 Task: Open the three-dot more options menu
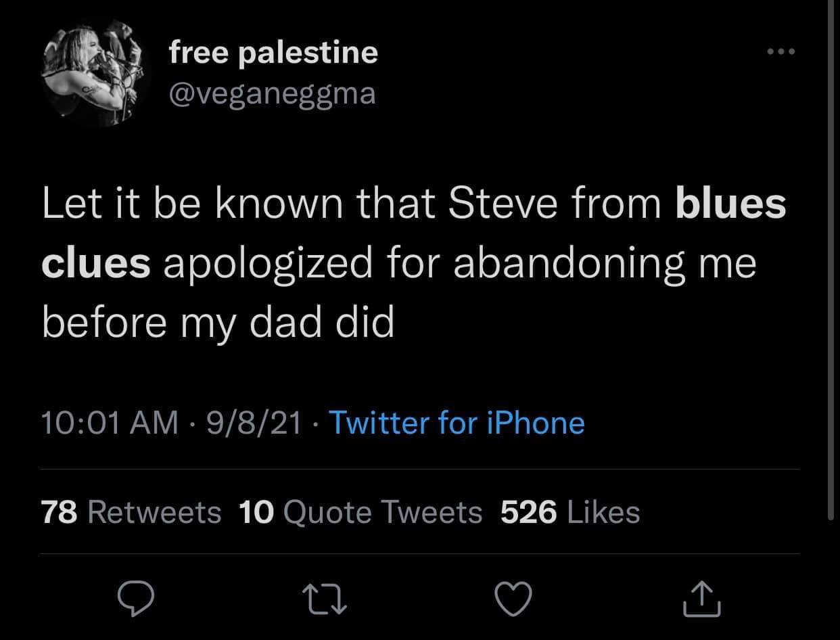(x=780, y=51)
